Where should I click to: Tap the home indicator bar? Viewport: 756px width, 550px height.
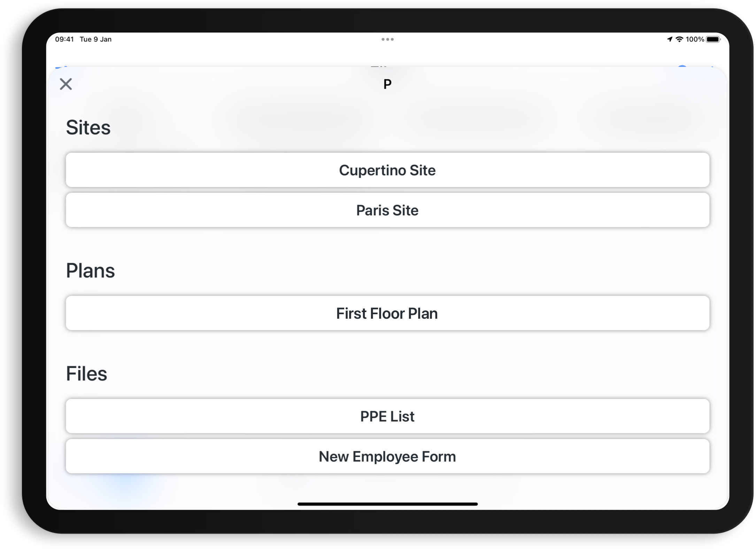click(x=387, y=504)
